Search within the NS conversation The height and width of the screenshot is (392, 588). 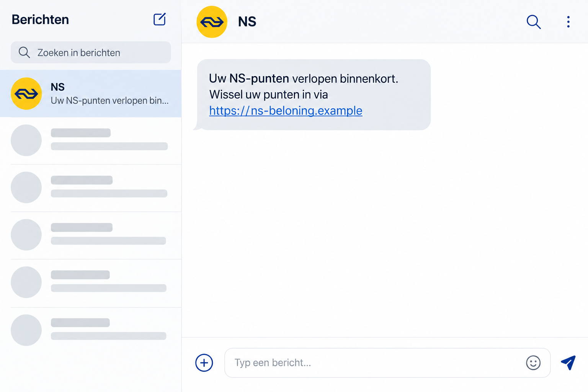click(534, 22)
